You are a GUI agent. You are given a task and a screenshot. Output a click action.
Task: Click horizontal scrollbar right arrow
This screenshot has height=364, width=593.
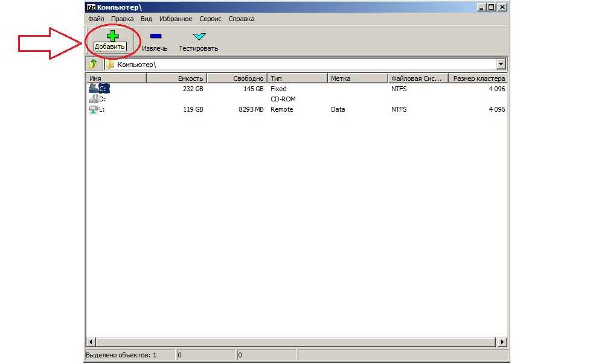pos(503,342)
